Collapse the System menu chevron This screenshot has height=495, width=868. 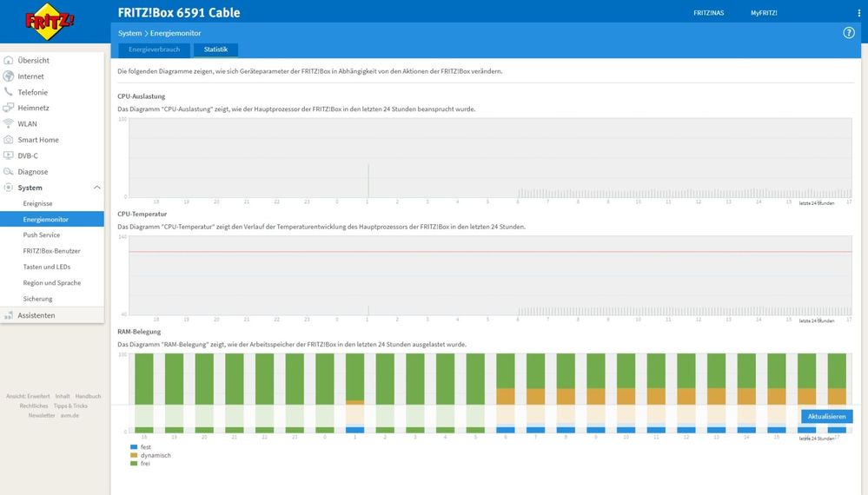[96, 188]
